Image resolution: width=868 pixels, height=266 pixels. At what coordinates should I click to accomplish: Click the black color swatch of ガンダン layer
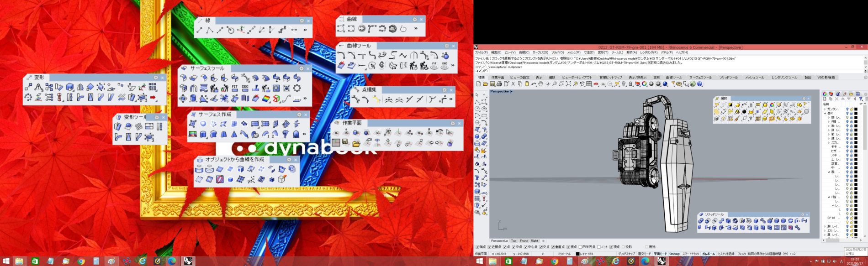856,109
